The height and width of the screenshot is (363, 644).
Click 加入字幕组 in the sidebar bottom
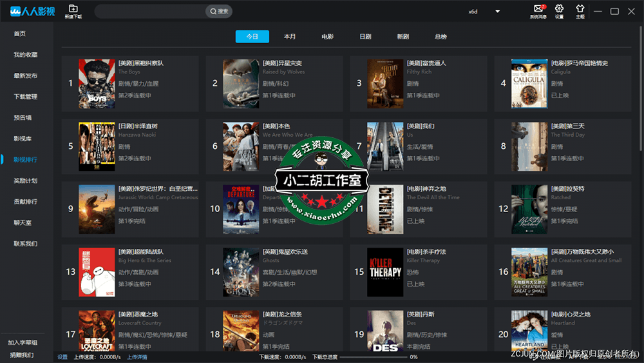(23, 342)
